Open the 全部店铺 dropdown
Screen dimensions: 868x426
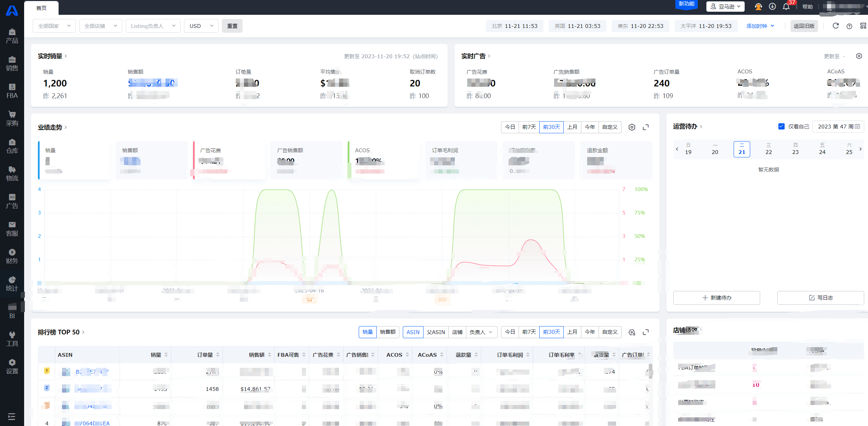[x=101, y=26]
